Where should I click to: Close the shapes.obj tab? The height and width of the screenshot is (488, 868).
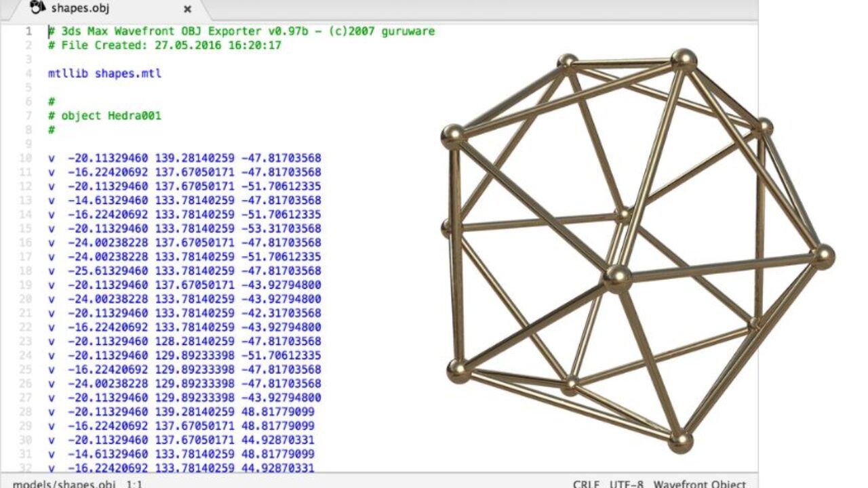click(188, 9)
